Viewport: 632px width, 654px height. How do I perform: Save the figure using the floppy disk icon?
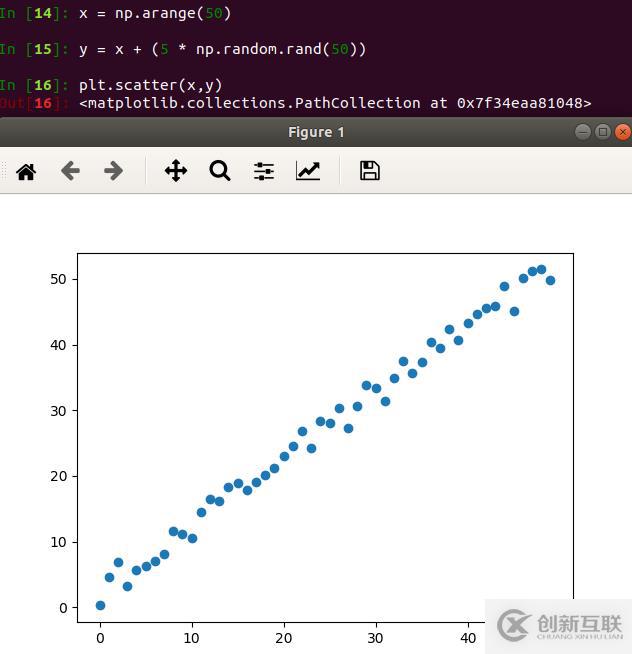[x=370, y=171]
